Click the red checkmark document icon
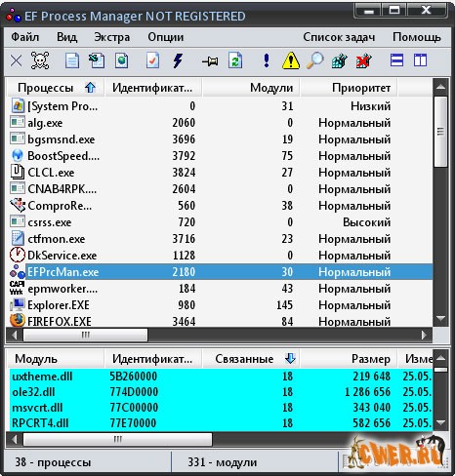The image size is (455, 476). tap(152, 60)
